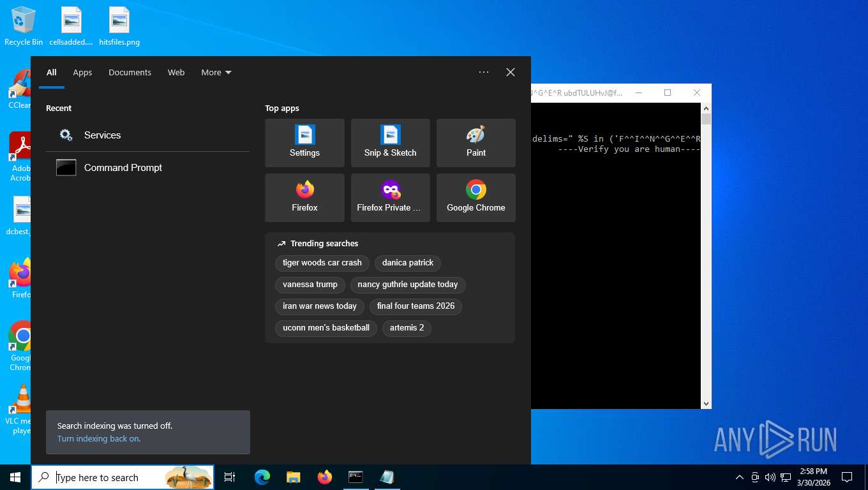Viewport: 868px width, 490px height.
Task: Open File Explorer from taskbar
Action: coord(294,477)
